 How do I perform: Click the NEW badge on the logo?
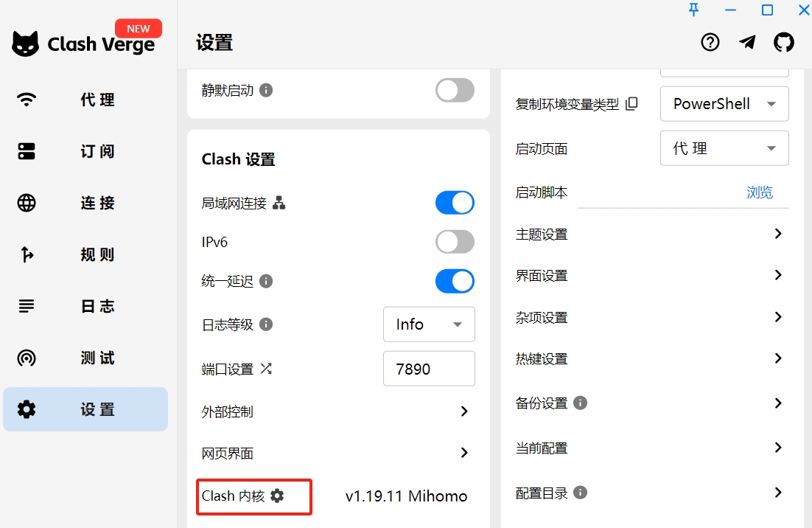pyautogui.click(x=139, y=29)
